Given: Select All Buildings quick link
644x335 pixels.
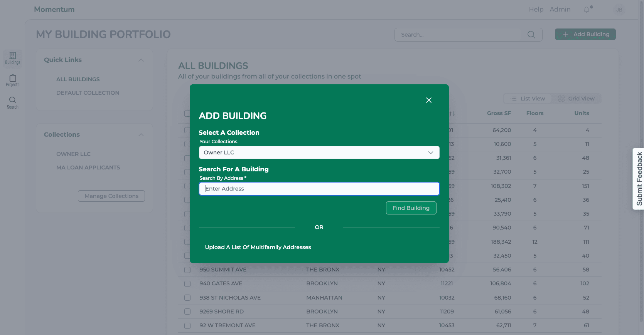Looking at the screenshot, I should [x=78, y=79].
